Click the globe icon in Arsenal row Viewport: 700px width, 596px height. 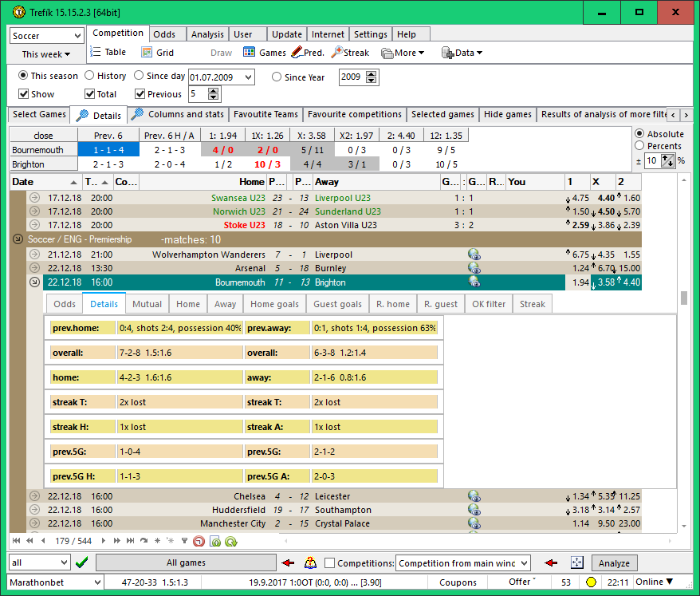click(474, 269)
